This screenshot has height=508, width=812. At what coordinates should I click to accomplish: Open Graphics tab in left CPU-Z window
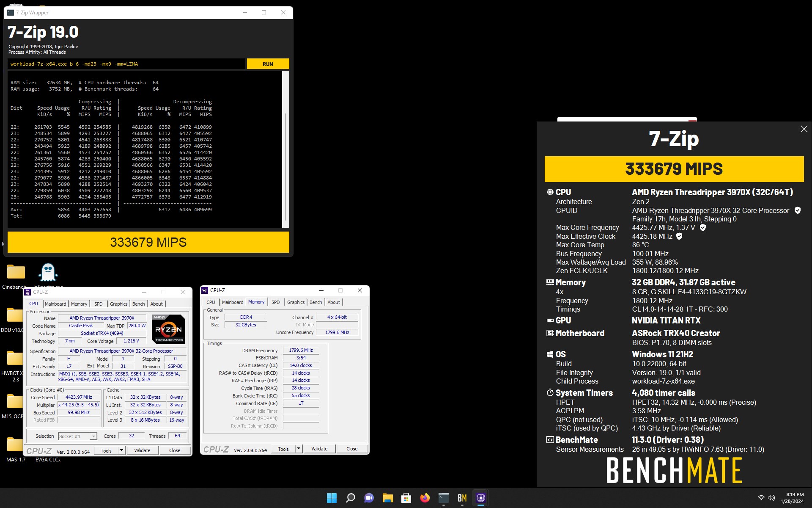click(x=118, y=304)
